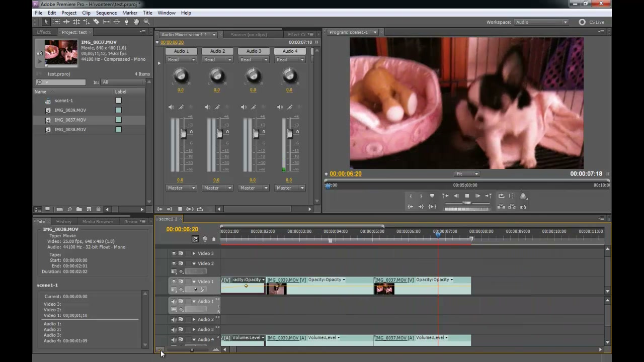Viewport: 644px width, 362px height.
Task: Step back one frame in Program monitor
Action: pos(456,196)
